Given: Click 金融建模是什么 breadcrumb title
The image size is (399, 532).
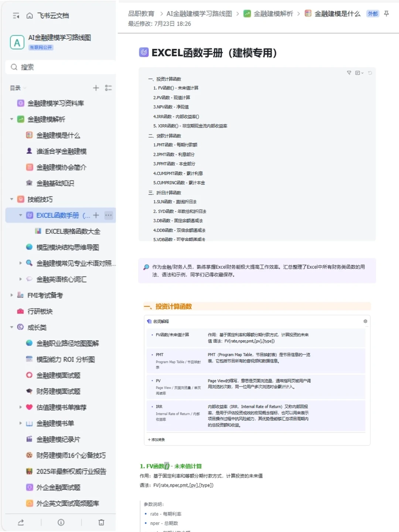Looking at the screenshot, I should click(x=337, y=14).
